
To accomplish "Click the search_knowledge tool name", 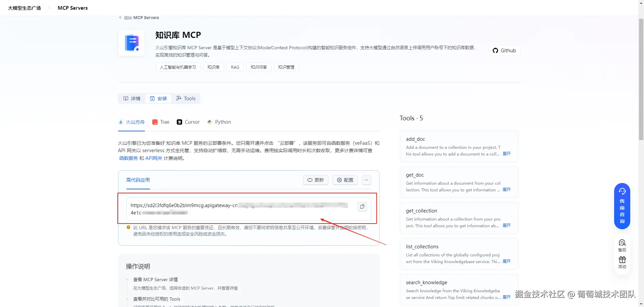I will [x=427, y=283].
